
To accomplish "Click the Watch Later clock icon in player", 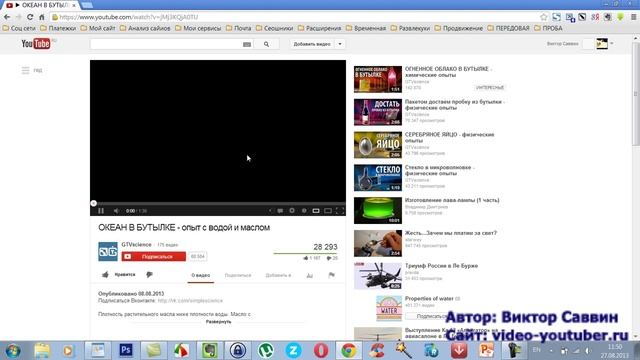I will point(304,211).
